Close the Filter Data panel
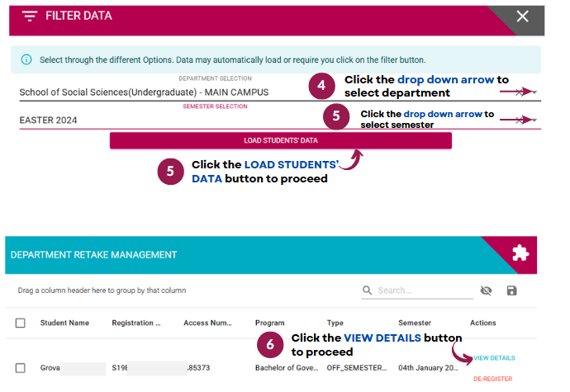570x392 pixels. pyautogui.click(x=522, y=17)
